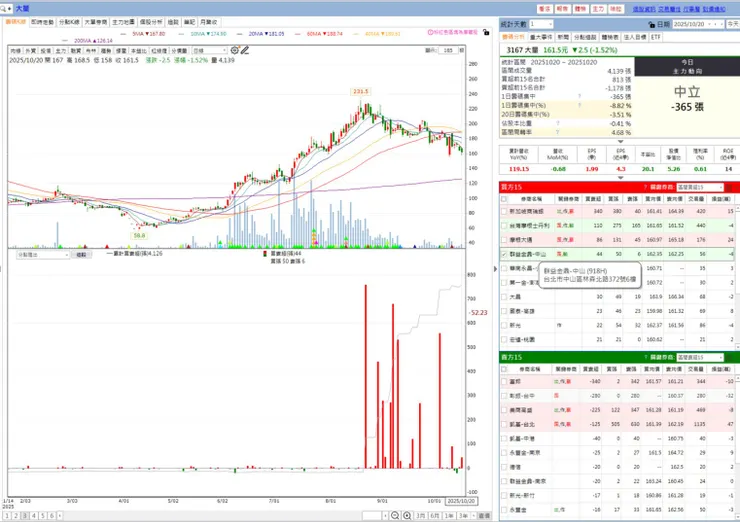Image resolution: width=740 pixels, height=522 pixels.
Task: Open the 統計天數 dropdown
Action: [x=541, y=24]
